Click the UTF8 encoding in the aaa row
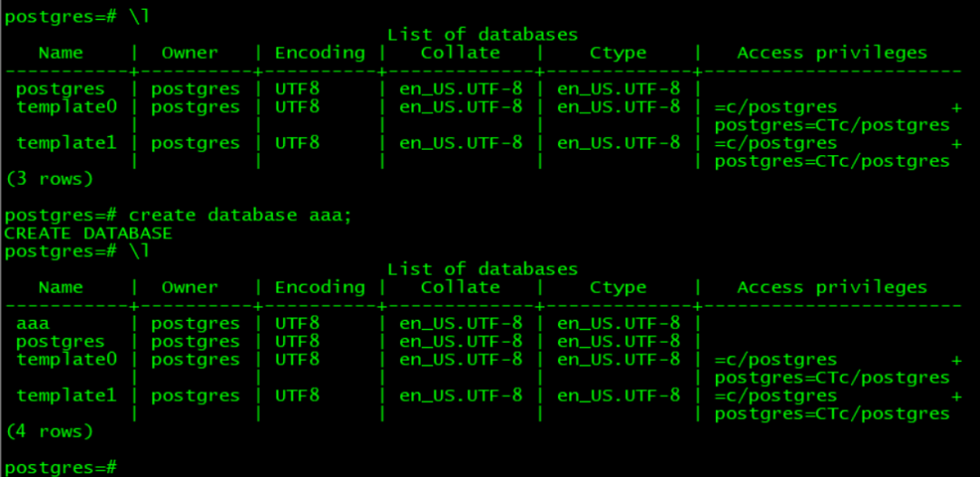Viewport: 980px width, 477px height. [x=298, y=324]
